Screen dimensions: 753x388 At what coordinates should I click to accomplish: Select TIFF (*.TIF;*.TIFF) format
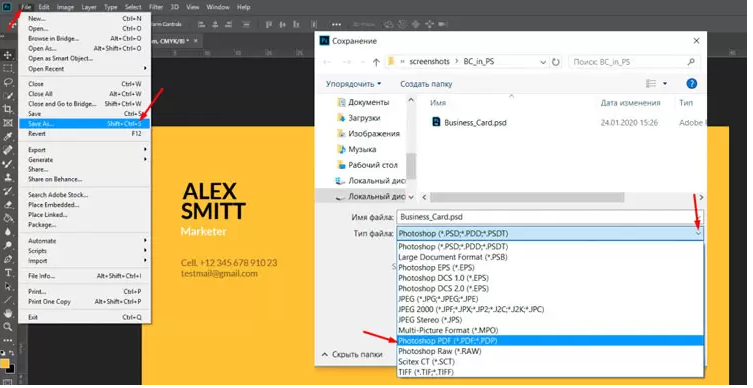550,372
